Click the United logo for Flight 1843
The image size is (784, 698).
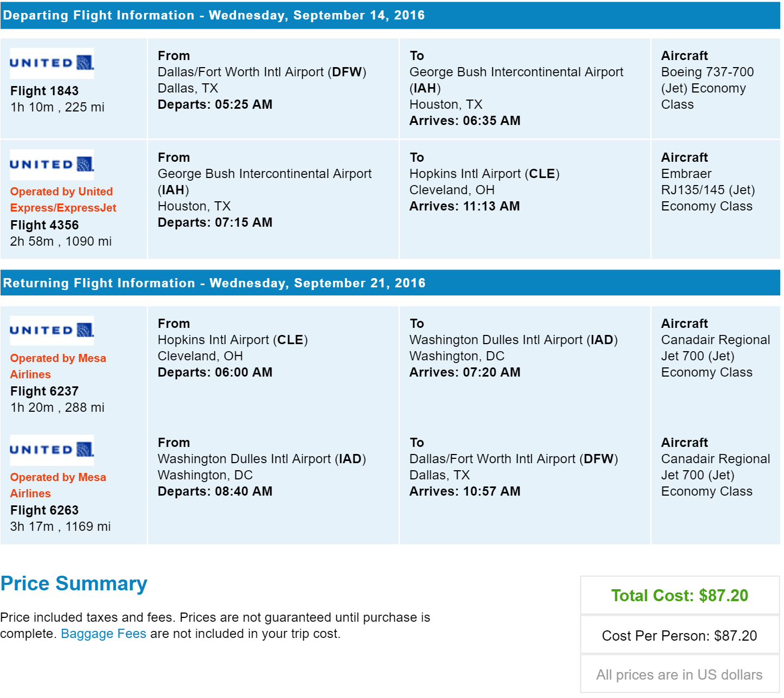pyautogui.click(x=52, y=63)
